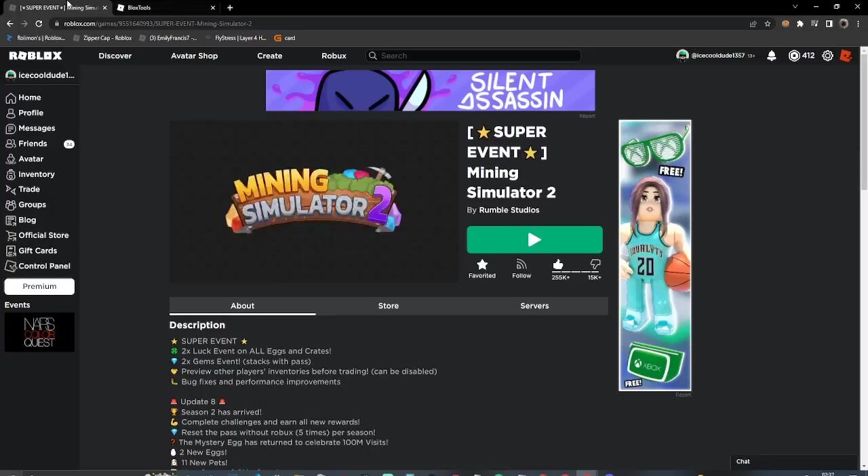Click the Silent Assassin banner ad
This screenshot has width=868, height=476.
tap(431, 90)
